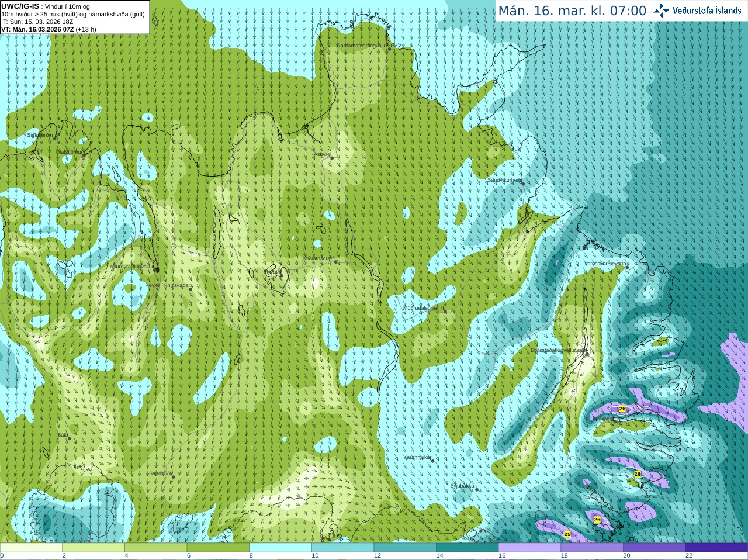The image size is (748, 560).
Task: Select the Eyjabakkar station label
Action: click(464, 486)
